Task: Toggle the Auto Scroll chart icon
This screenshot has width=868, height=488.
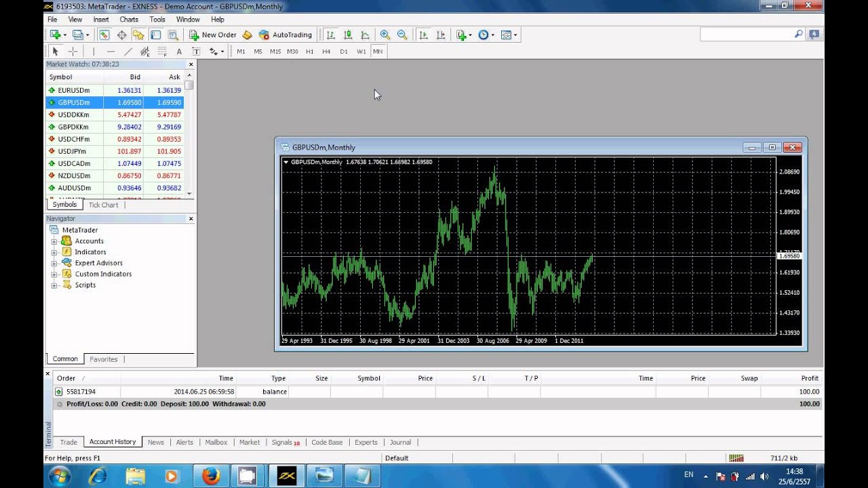Action: (x=423, y=35)
